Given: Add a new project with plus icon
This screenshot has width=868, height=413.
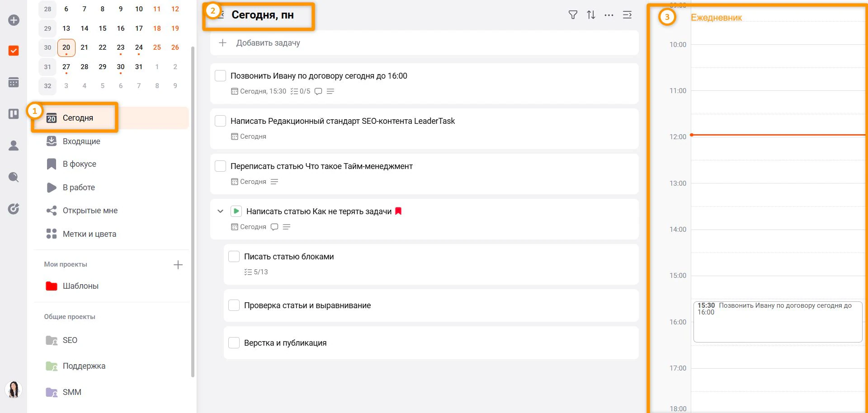Looking at the screenshot, I should click(x=178, y=265).
